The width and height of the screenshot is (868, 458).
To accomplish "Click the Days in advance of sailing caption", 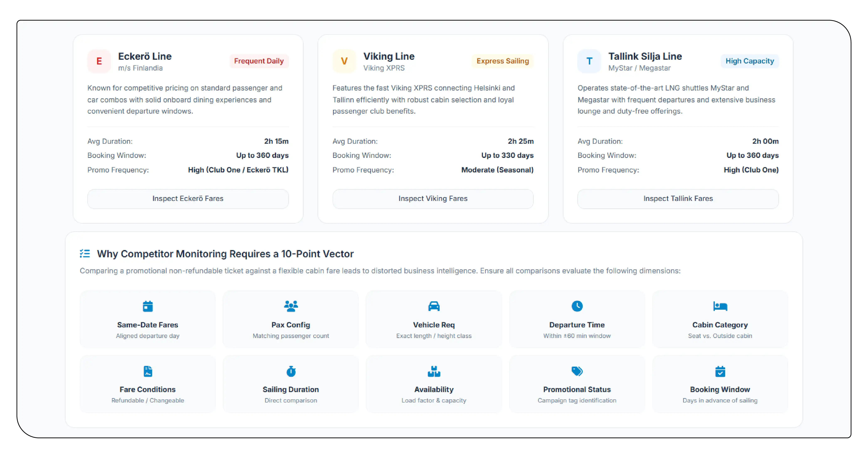I will (x=720, y=400).
